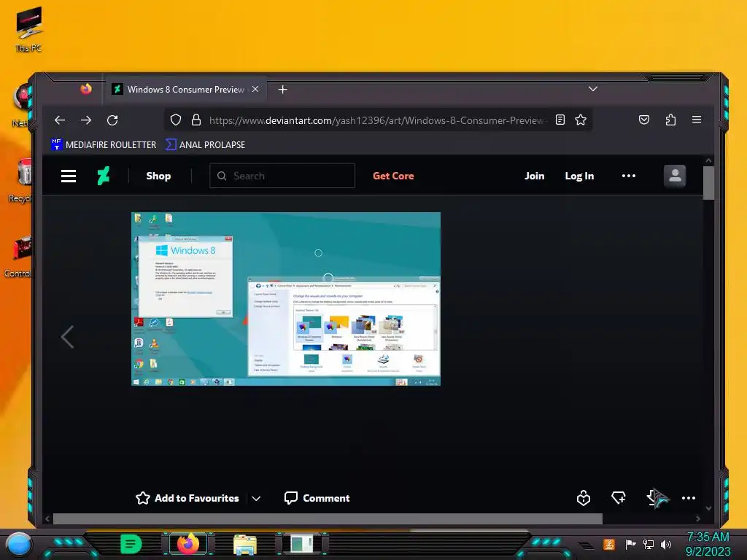Viewport: 747px width, 560px height.
Task: Open the header three-dot more menu
Action: 628,176
